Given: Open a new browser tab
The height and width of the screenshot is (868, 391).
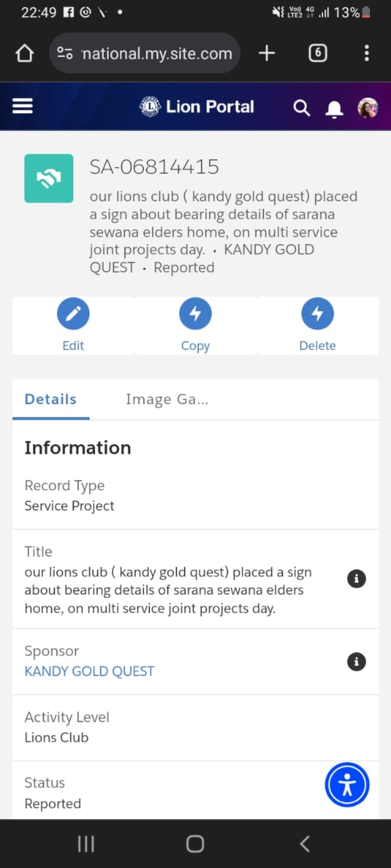Looking at the screenshot, I should click(x=267, y=53).
